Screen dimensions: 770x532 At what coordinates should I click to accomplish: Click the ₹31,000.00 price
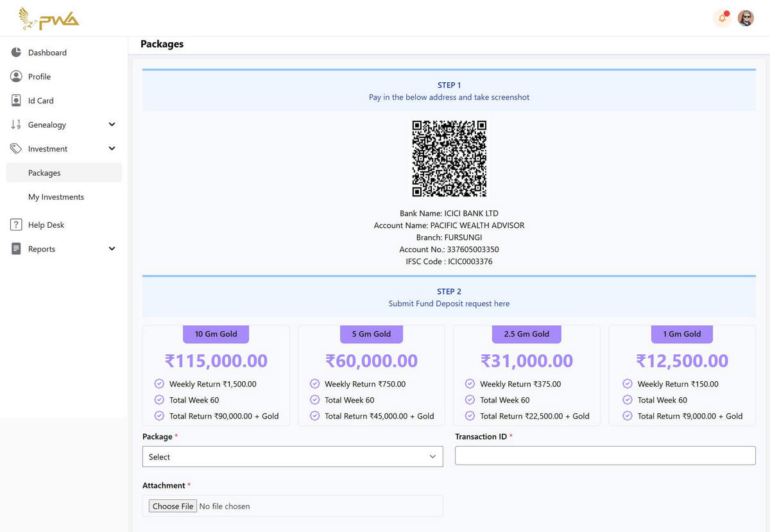[527, 361]
